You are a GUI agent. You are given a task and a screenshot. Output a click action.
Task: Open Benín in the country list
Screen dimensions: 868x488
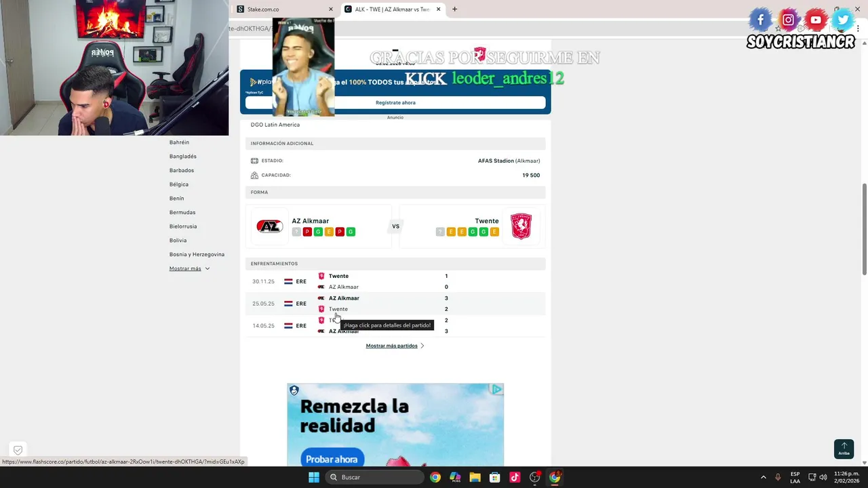(x=176, y=199)
